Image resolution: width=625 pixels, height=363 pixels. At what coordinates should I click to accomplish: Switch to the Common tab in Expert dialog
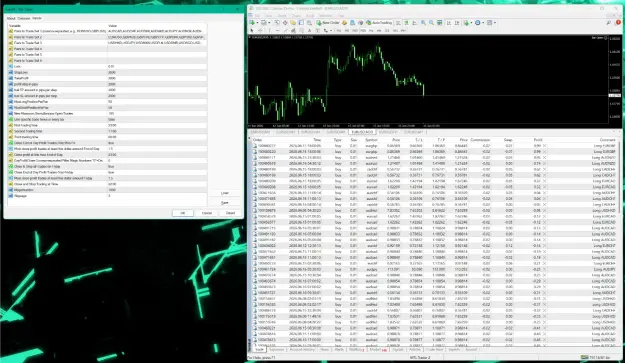[24, 18]
